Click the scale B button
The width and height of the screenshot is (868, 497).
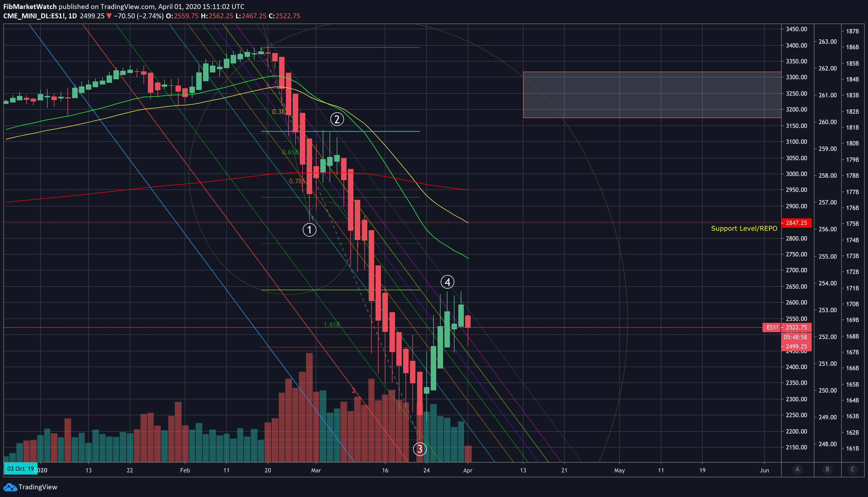point(827,469)
